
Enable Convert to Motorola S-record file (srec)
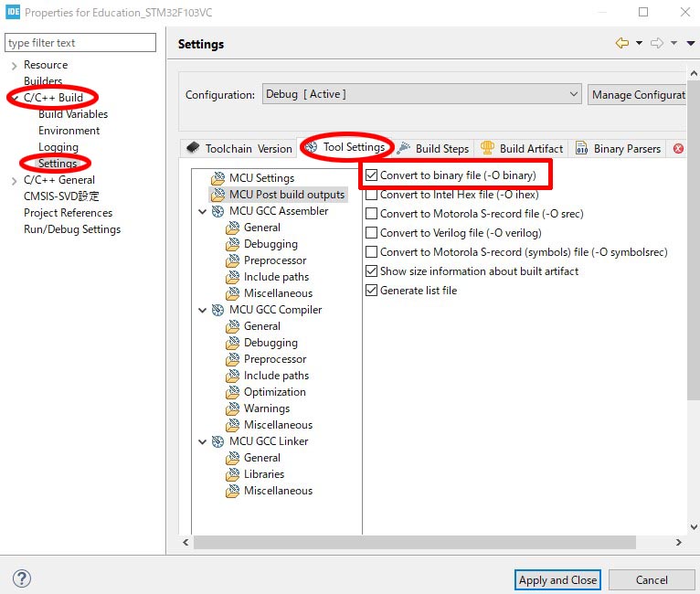point(371,214)
